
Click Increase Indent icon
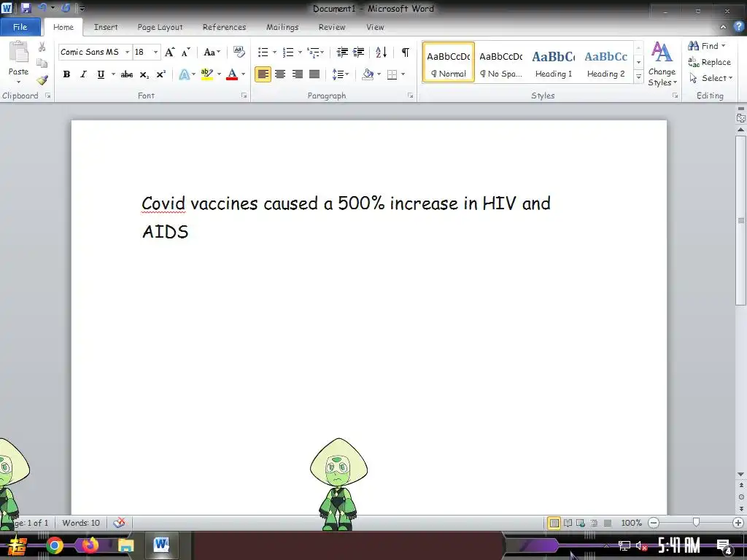pyautogui.click(x=359, y=52)
